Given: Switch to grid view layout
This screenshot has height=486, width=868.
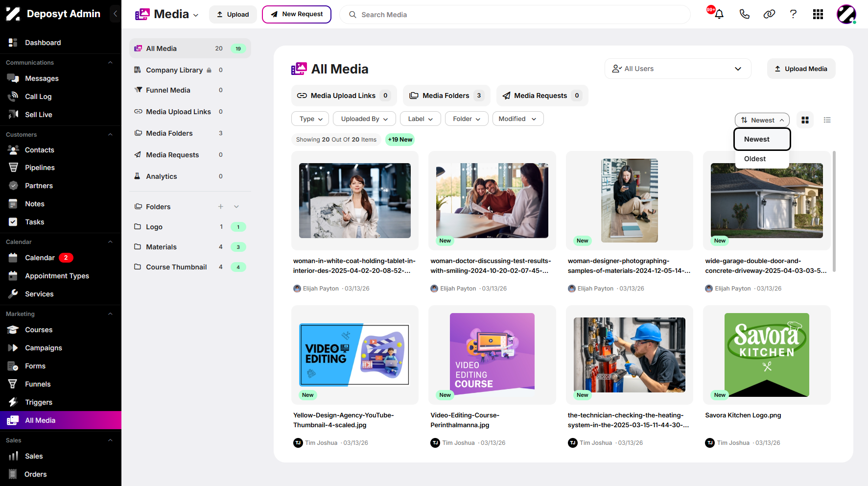Looking at the screenshot, I should tap(805, 120).
